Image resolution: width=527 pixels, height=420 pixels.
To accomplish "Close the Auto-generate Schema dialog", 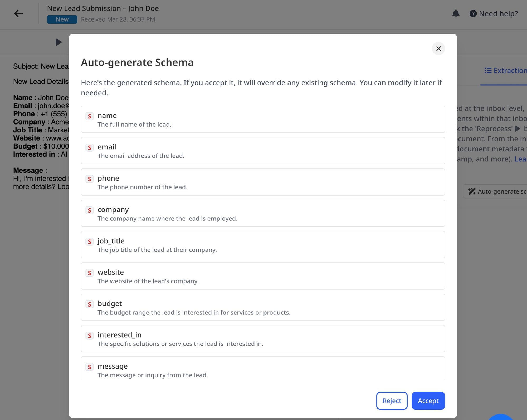I will pyautogui.click(x=438, y=48).
